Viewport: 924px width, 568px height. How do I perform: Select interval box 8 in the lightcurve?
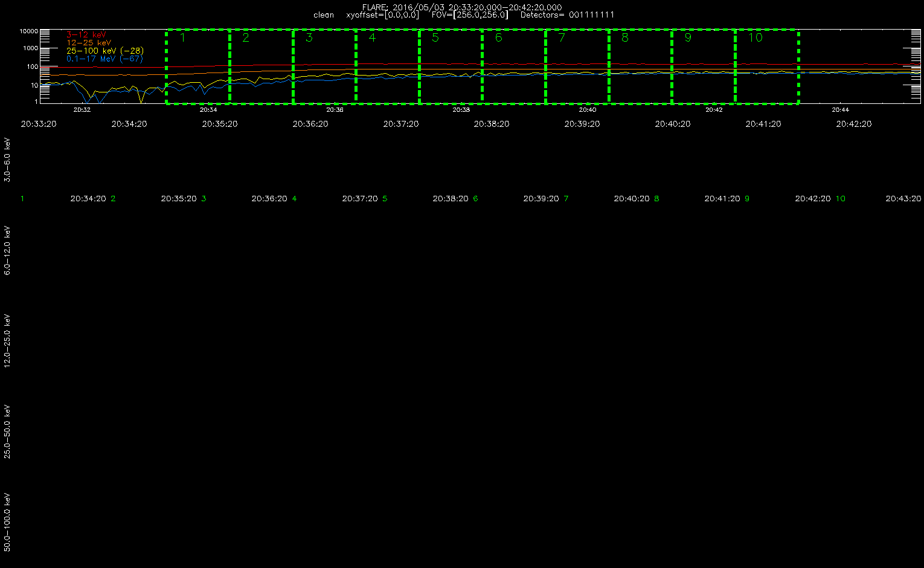point(640,66)
